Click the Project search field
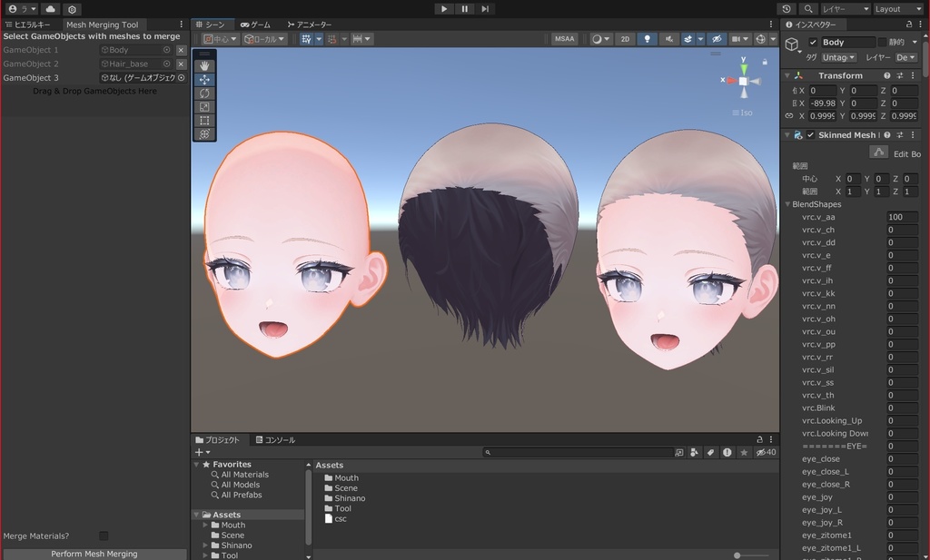 (x=578, y=452)
